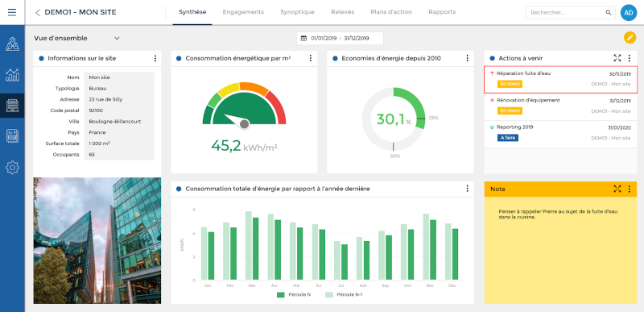Open the analytics chart sidebar icon
The image size is (644, 312).
click(x=12, y=75)
